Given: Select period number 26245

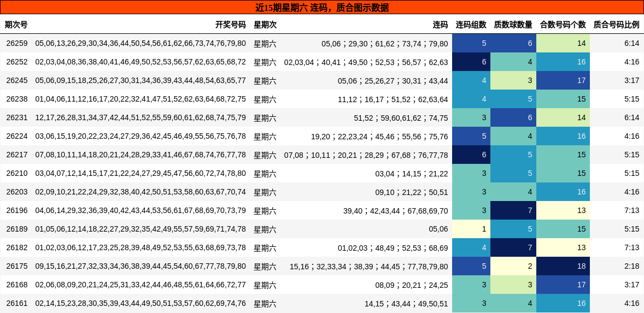Looking at the screenshot, I should [17, 80].
